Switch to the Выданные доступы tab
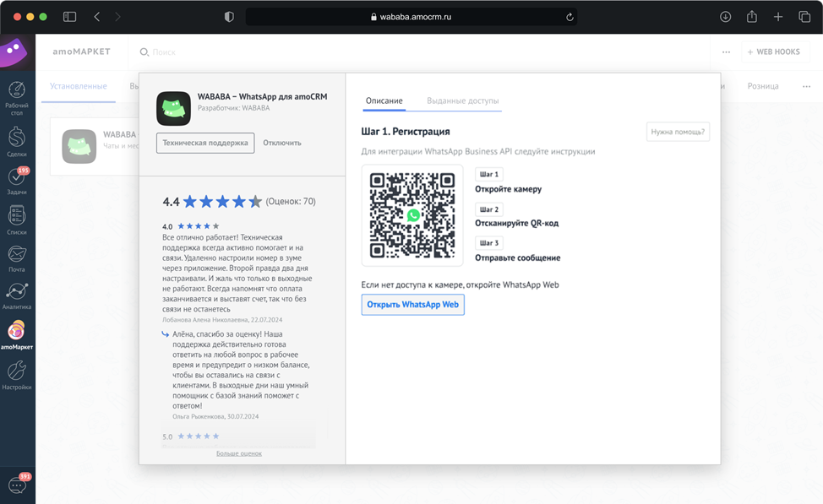The width and height of the screenshot is (823, 504). coord(462,100)
